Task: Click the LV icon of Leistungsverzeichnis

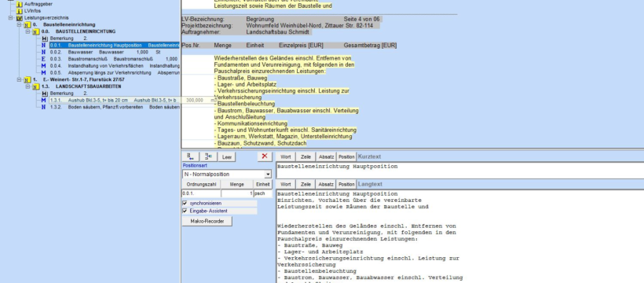Action: tap(20, 18)
